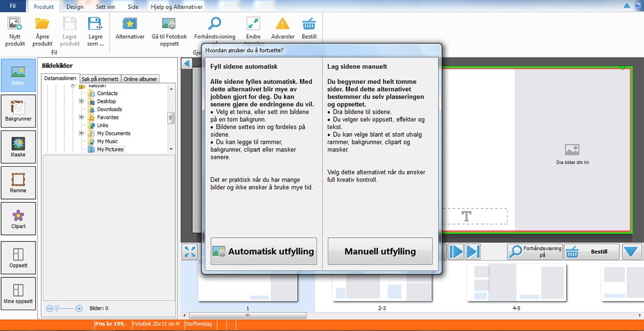Screen dimensions: 644x331
Task: Click the help question mark icon
Action: [638, 5]
